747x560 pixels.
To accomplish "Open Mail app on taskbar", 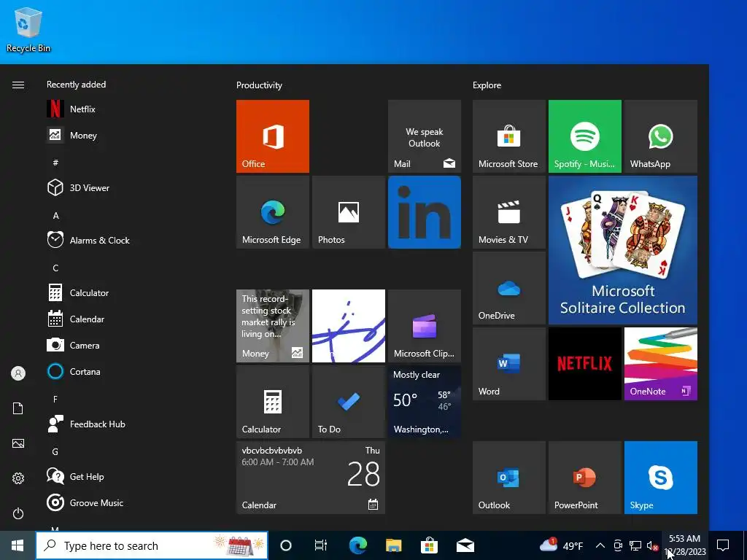I will click(465, 545).
